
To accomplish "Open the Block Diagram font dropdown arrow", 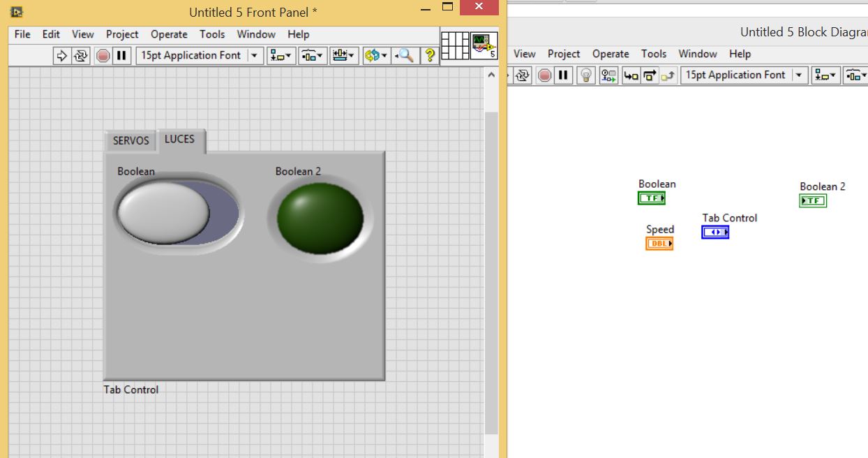I will pos(800,75).
